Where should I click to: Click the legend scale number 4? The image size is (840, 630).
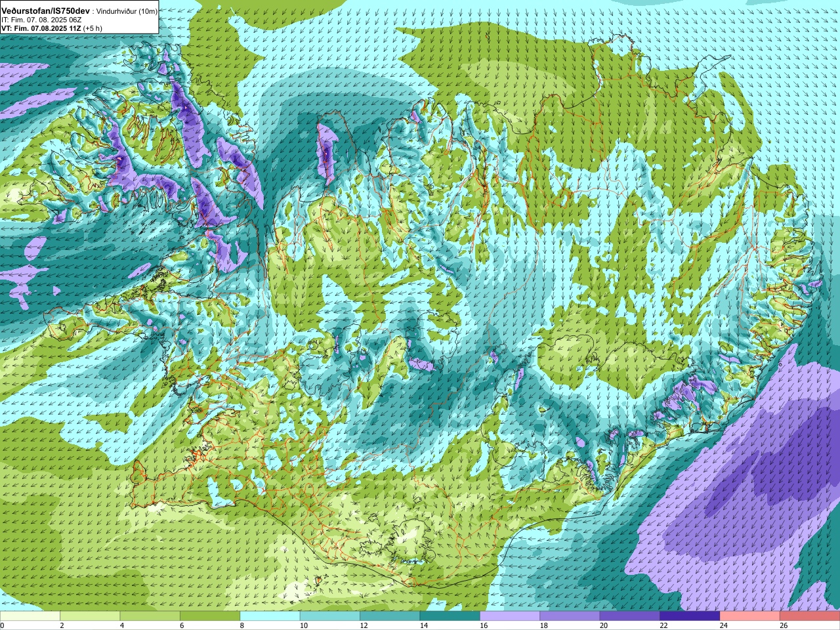(x=121, y=625)
